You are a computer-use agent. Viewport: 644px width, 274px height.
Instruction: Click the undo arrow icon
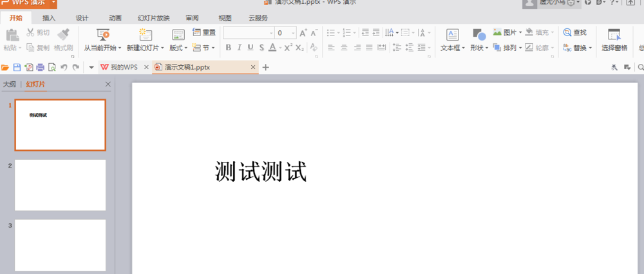pyautogui.click(x=64, y=67)
